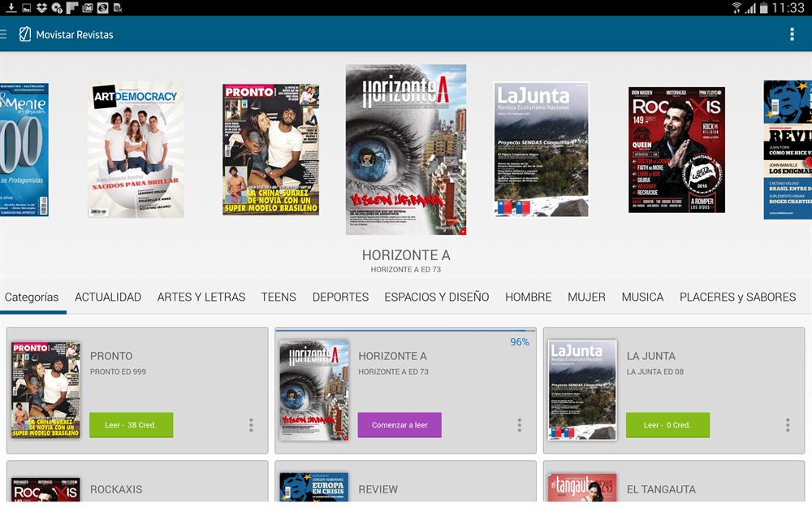The image size is (812, 508).
Task: Click the LA JUNTA ED 08 text
Action: [x=655, y=371]
